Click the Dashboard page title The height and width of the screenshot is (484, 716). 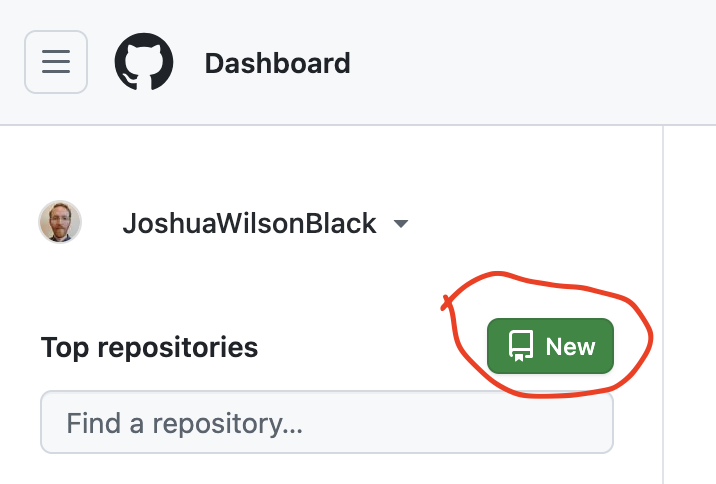277,64
